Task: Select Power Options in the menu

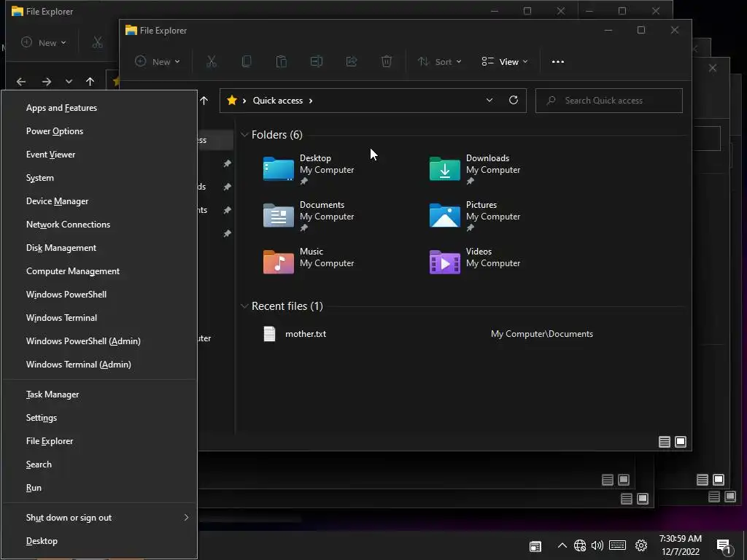Action: point(99,131)
